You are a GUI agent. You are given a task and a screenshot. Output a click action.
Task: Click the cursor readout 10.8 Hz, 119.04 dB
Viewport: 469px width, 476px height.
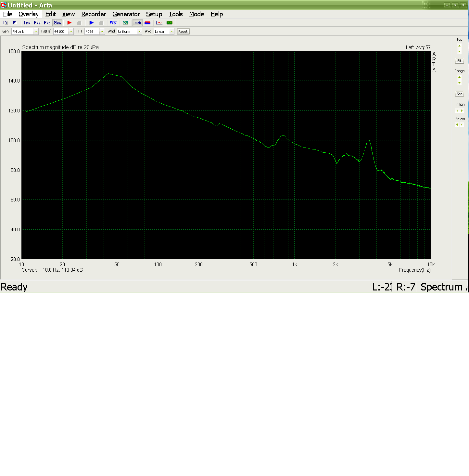[x=63, y=270]
